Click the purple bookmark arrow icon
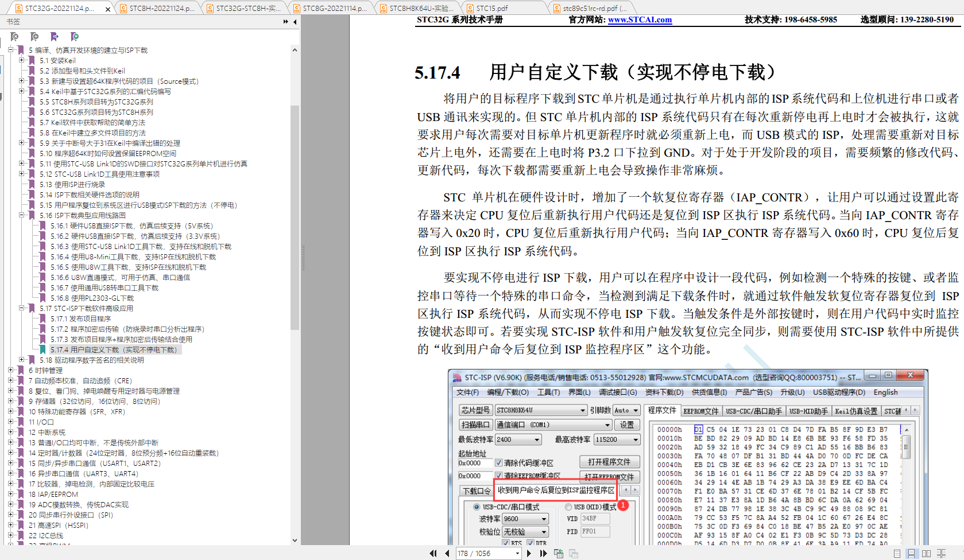The height and width of the screenshot is (560, 964). coord(55,37)
